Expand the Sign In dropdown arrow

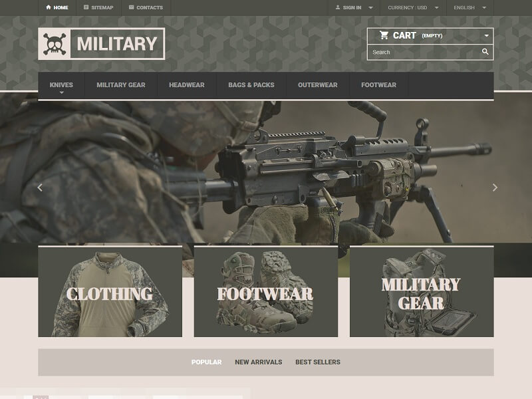pyautogui.click(x=370, y=7)
